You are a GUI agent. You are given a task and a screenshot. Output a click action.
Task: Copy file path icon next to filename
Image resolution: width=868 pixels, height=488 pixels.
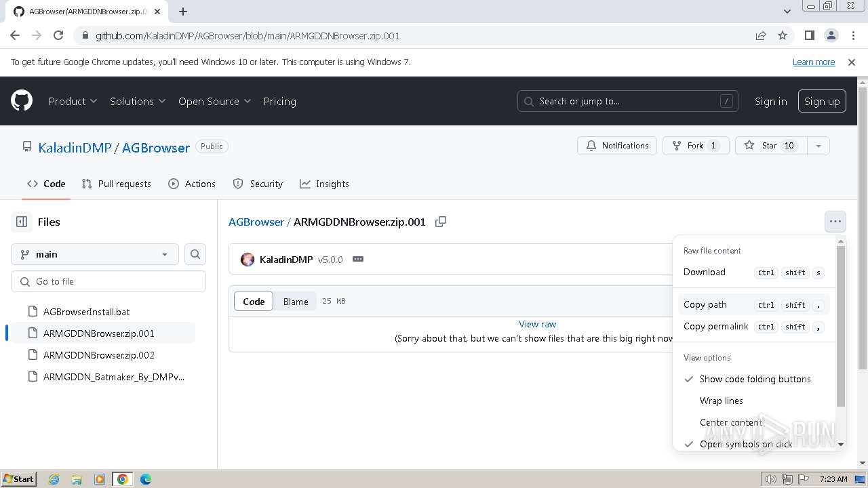[441, 222]
